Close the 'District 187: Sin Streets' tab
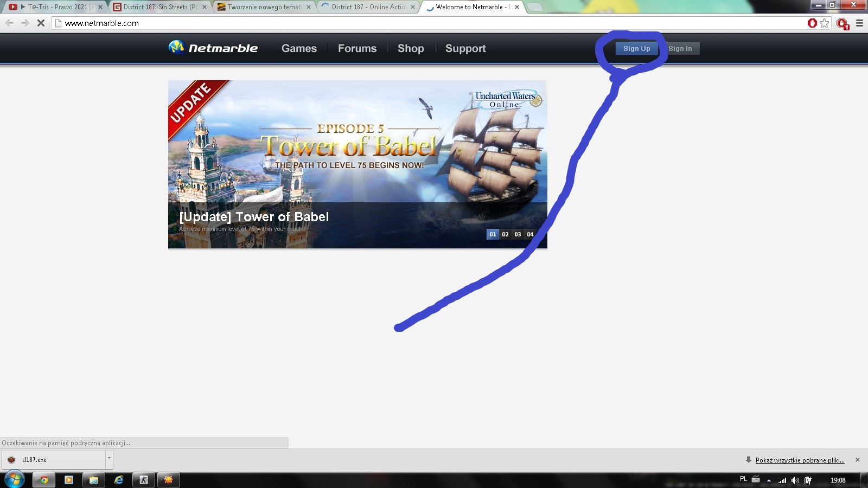Image resolution: width=868 pixels, height=488 pixels. tap(205, 7)
